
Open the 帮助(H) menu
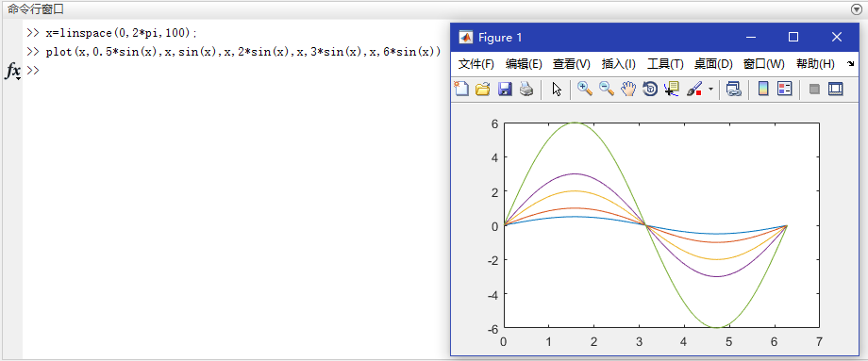(815, 64)
